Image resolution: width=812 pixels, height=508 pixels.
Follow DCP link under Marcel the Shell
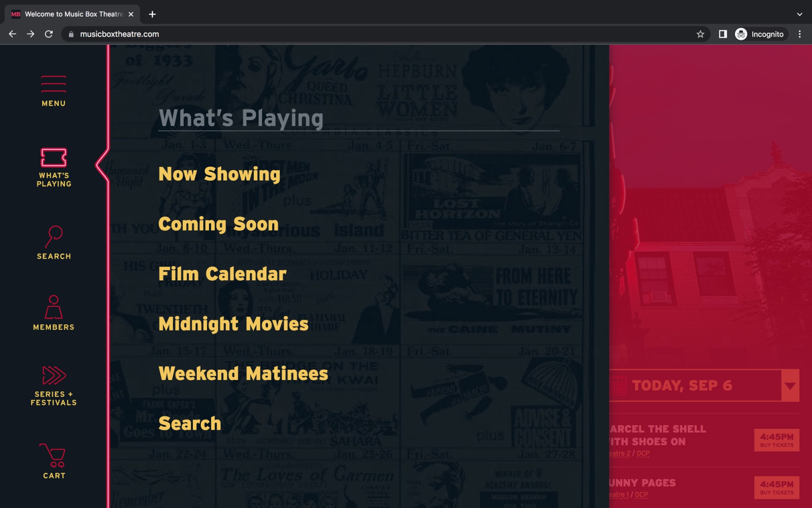click(x=643, y=453)
